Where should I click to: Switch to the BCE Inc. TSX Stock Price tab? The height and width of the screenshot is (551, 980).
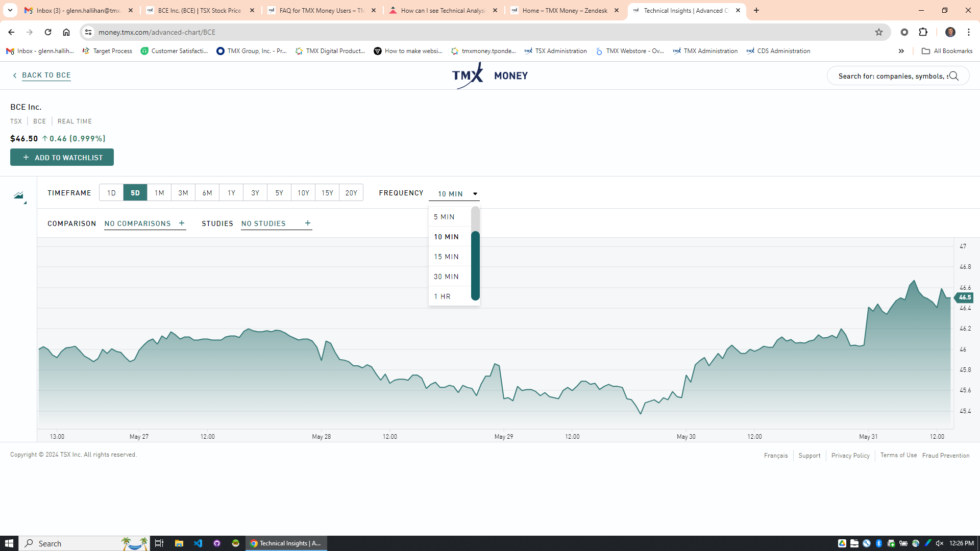click(199, 10)
